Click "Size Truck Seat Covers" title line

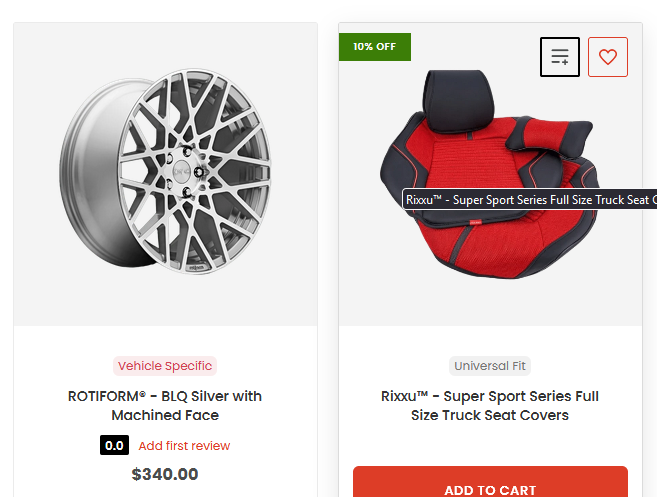(490, 415)
